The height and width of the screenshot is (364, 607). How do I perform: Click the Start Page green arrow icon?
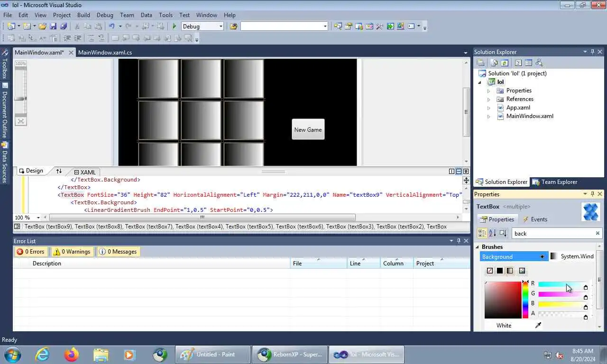390,27
